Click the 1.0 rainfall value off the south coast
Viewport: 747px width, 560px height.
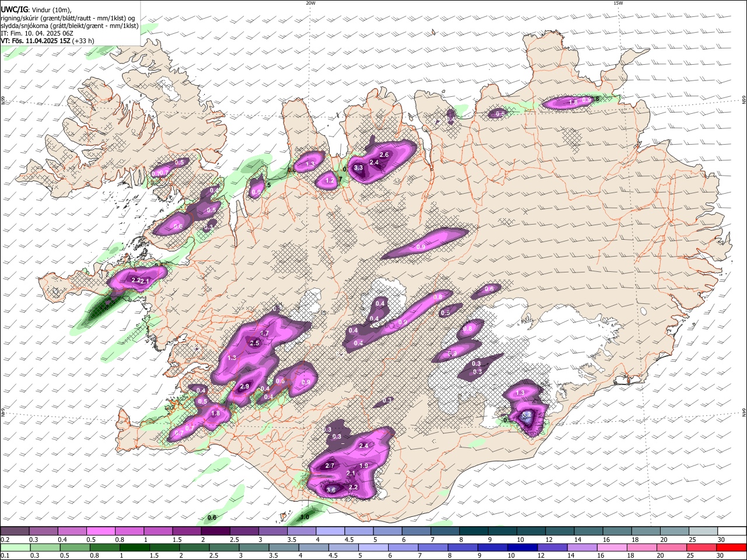click(305, 517)
